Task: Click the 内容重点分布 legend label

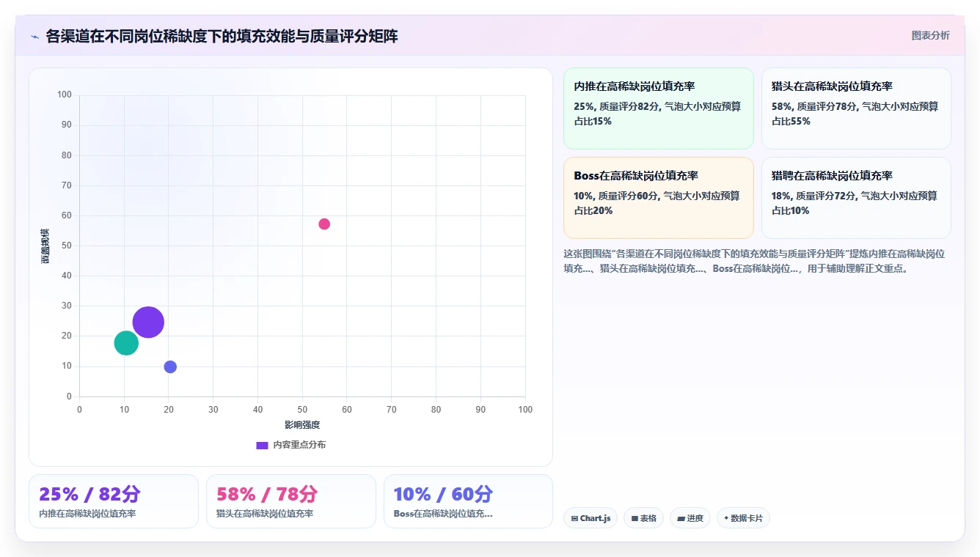Action: pos(299,445)
